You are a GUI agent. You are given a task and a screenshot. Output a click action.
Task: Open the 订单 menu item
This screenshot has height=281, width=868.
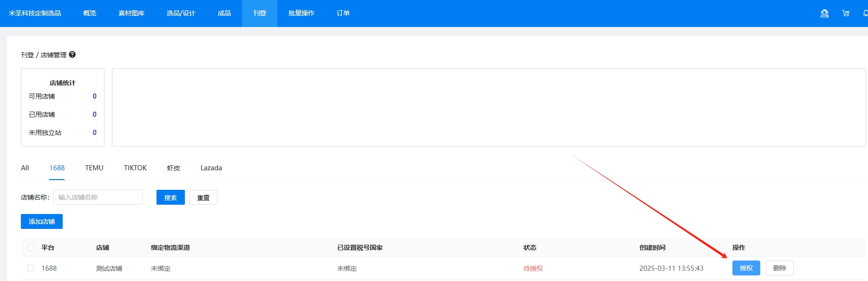click(343, 13)
